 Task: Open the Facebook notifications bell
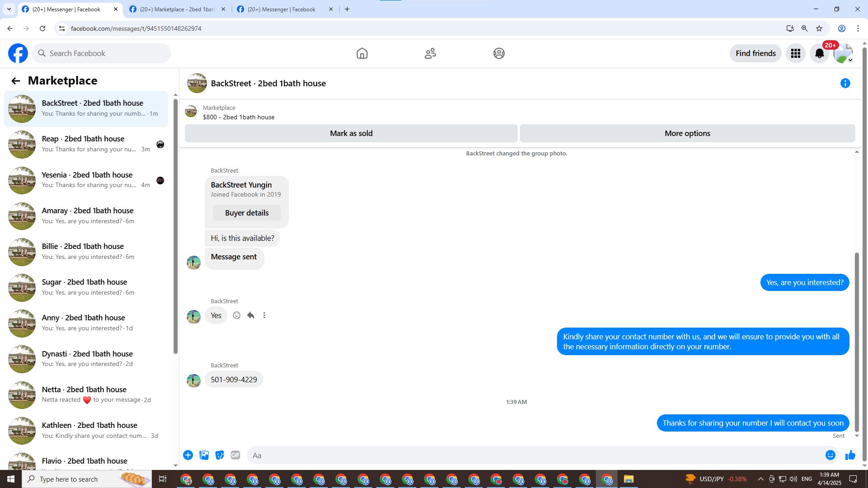[819, 53]
